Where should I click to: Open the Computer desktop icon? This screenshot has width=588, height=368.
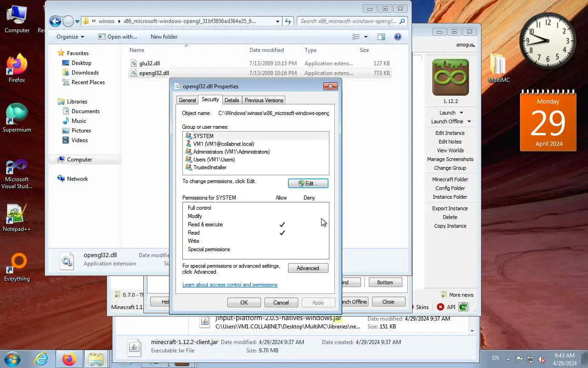coord(17,19)
